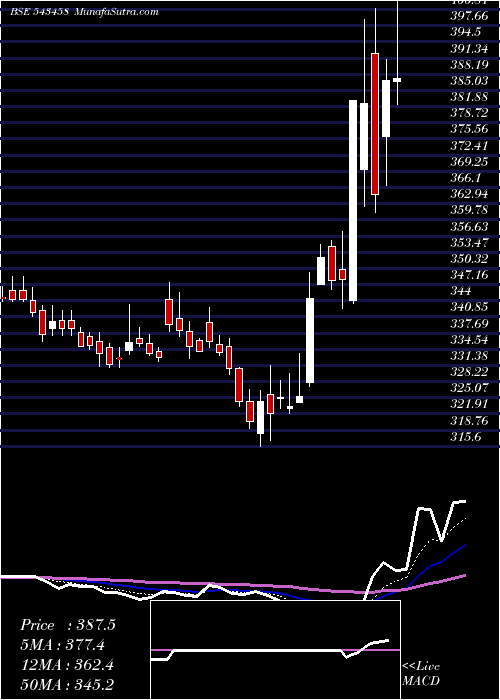Select the 385.03 price axis label
The width and height of the screenshot is (500, 700).
click(x=471, y=81)
